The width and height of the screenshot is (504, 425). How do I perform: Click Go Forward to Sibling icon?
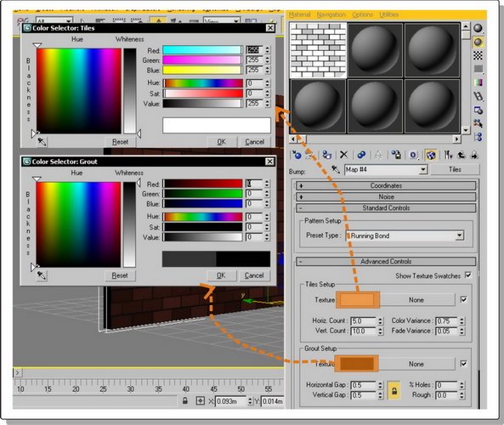coord(474,155)
